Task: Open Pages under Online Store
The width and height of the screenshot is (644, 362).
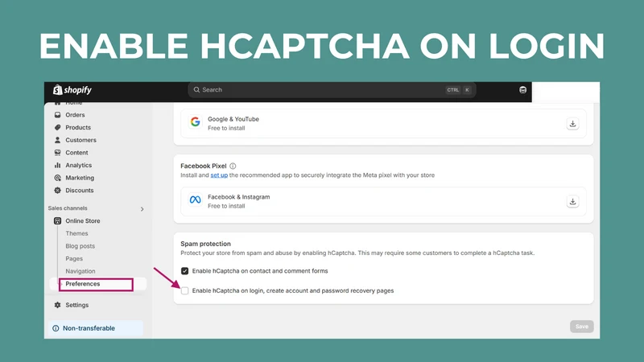Action: pyautogui.click(x=74, y=258)
